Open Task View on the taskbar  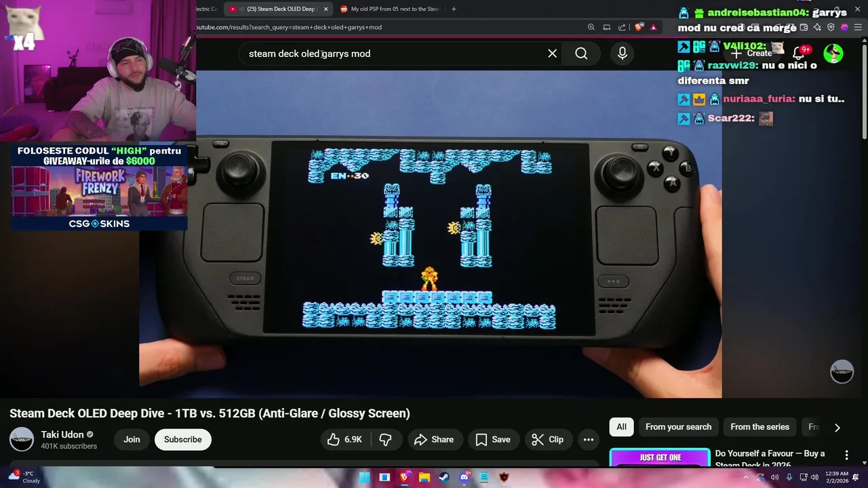pos(384,477)
